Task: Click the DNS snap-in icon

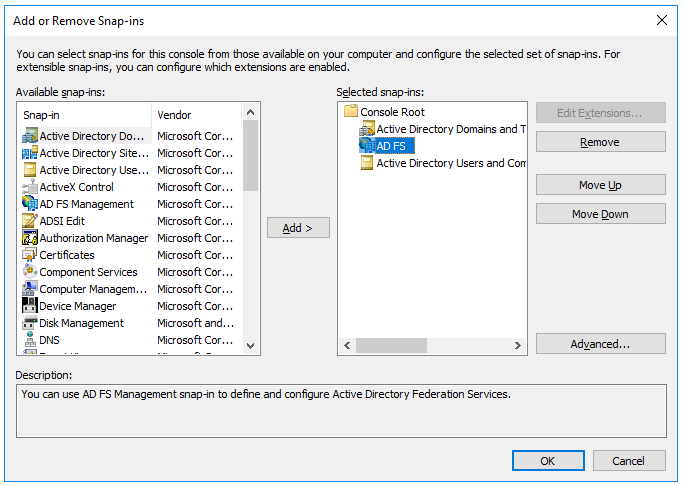Action: [x=30, y=340]
